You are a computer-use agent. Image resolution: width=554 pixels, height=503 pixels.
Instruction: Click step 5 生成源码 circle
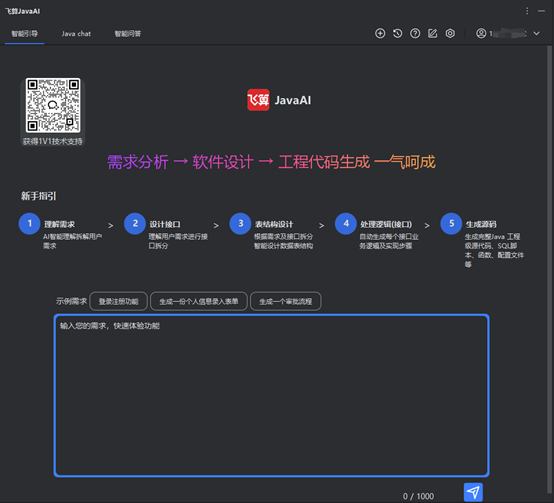pyautogui.click(x=451, y=224)
